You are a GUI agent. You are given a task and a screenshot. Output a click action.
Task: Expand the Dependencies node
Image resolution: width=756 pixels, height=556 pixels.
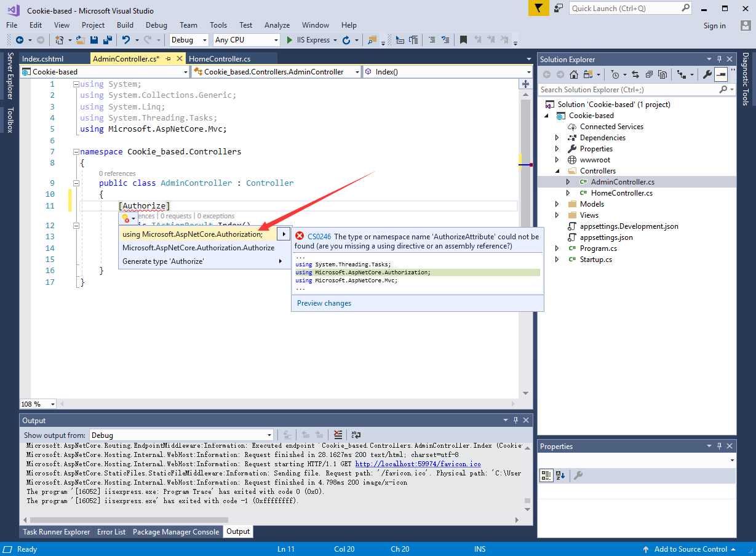[557, 138]
